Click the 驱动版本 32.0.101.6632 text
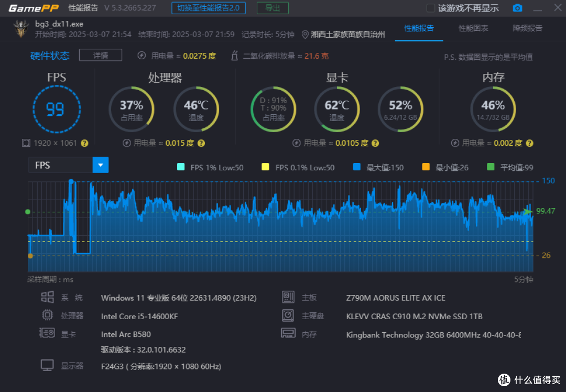 pyautogui.click(x=143, y=350)
